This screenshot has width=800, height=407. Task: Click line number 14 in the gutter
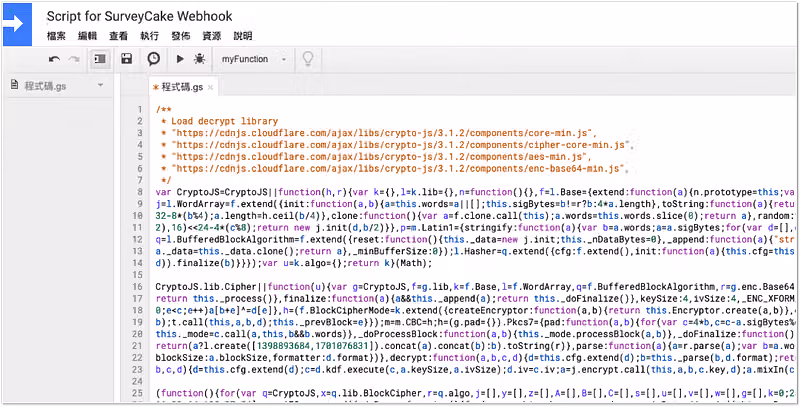137,263
